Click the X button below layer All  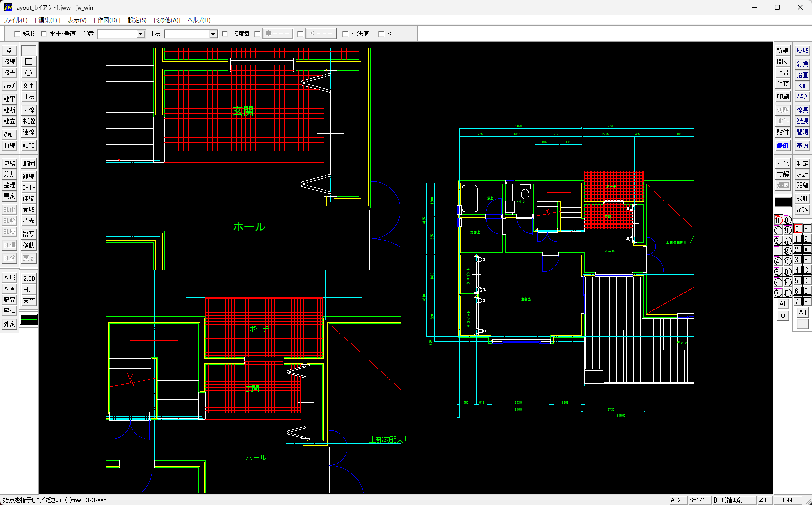click(802, 324)
